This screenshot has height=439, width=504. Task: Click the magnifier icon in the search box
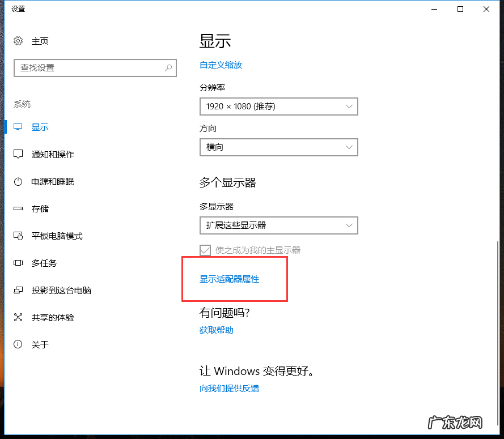click(167, 68)
